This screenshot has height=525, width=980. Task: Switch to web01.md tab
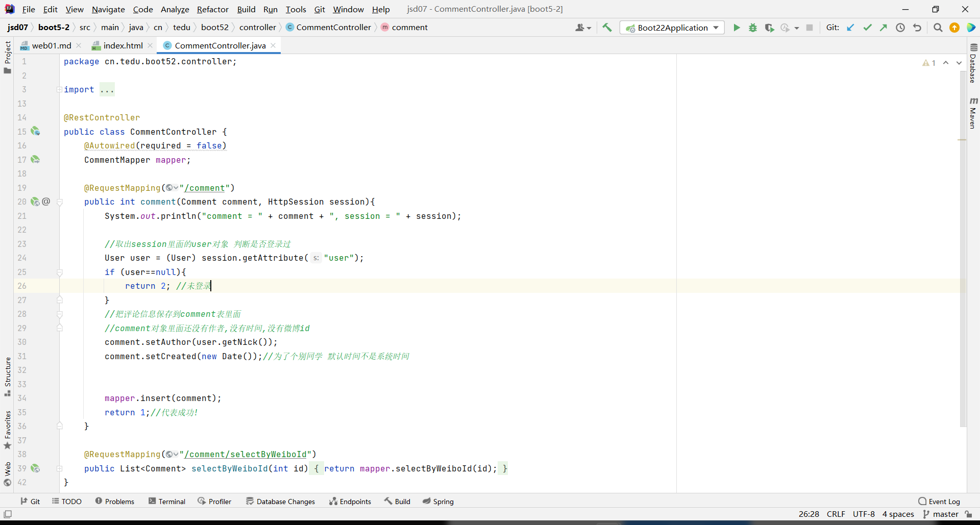point(51,45)
